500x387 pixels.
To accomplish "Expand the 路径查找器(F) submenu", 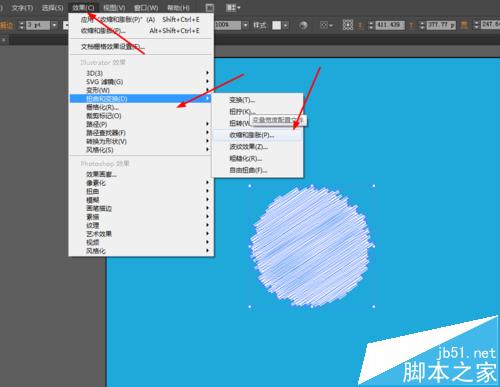I will [141, 133].
